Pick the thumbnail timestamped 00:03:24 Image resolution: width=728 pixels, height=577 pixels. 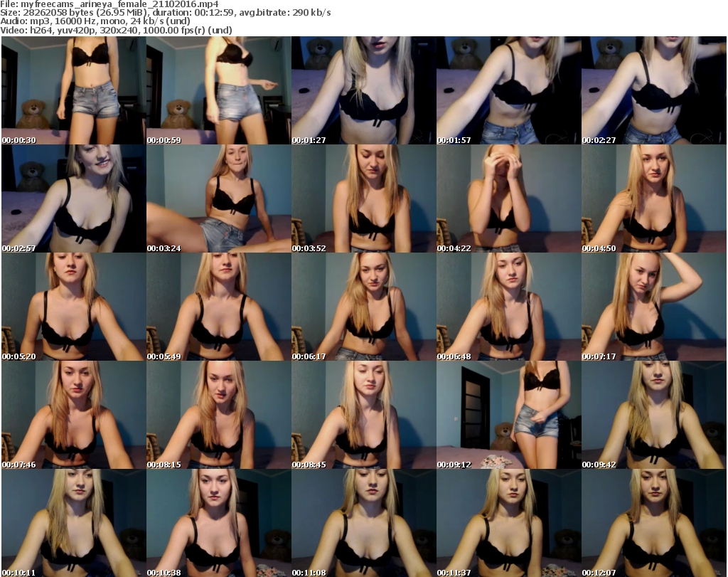[x=219, y=198]
